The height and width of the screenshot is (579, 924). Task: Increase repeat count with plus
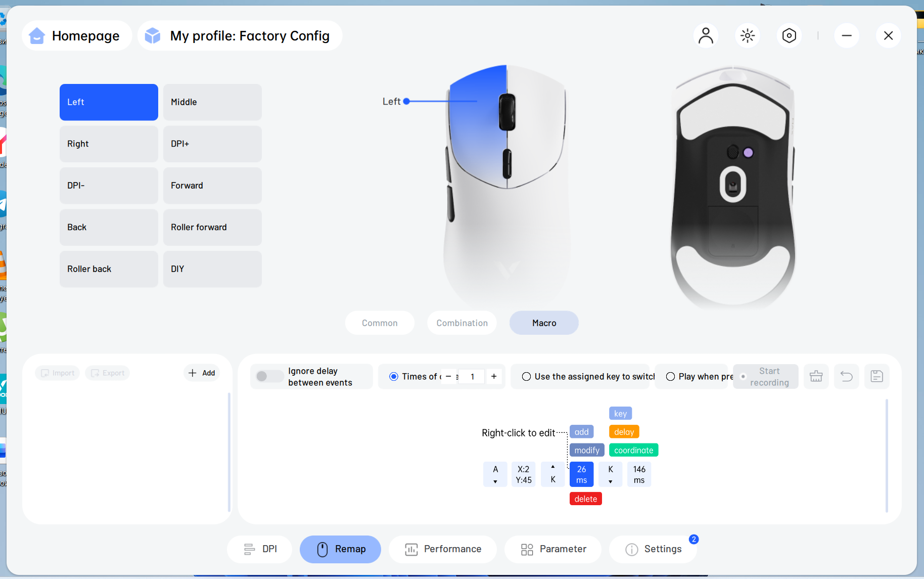(494, 377)
